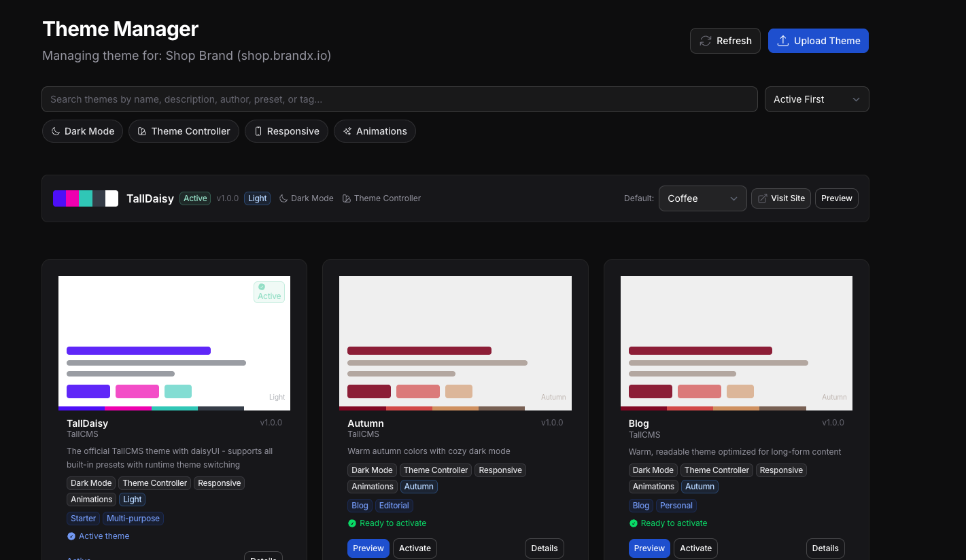Toggle the Theme Controller filter chip
This screenshot has width=966, height=560.
(x=184, y=131)
